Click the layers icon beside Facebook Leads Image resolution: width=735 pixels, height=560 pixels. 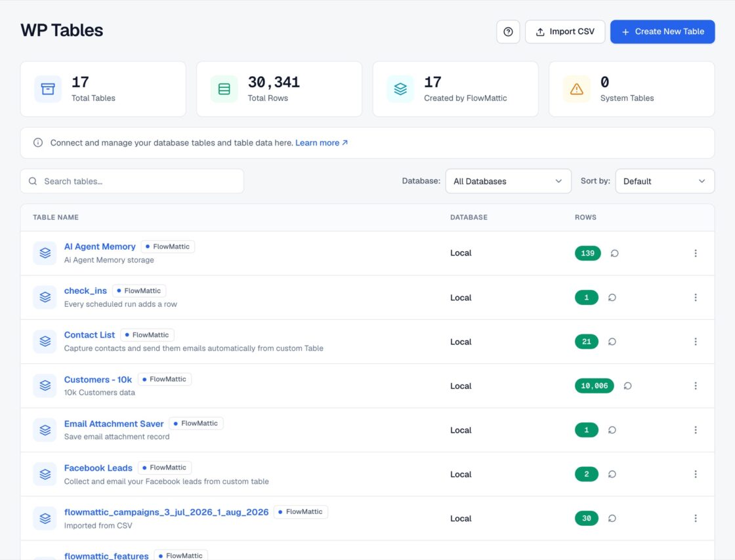coord(45,474)
